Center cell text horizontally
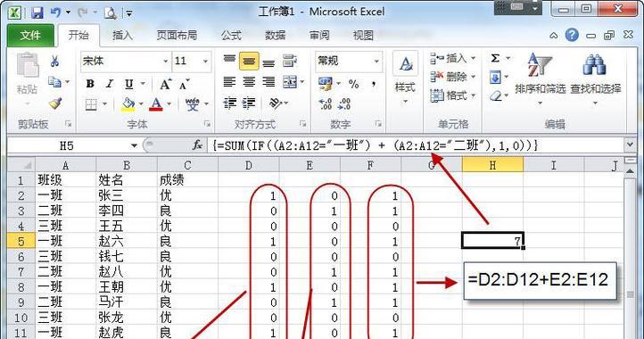 tap(249, 82)
